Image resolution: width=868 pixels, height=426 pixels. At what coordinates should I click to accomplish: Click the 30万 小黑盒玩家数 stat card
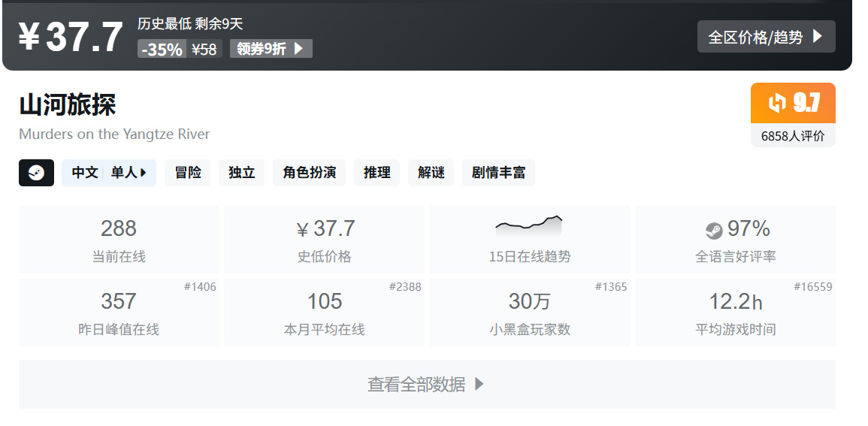coord(530,313)
